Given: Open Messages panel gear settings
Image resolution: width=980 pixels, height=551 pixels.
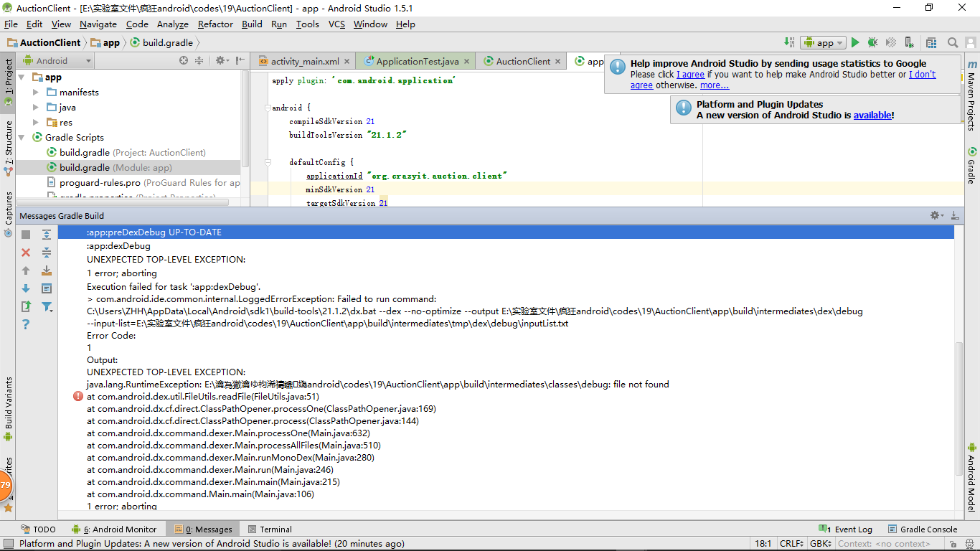Looking at the screenshot, I should point(936,215).
